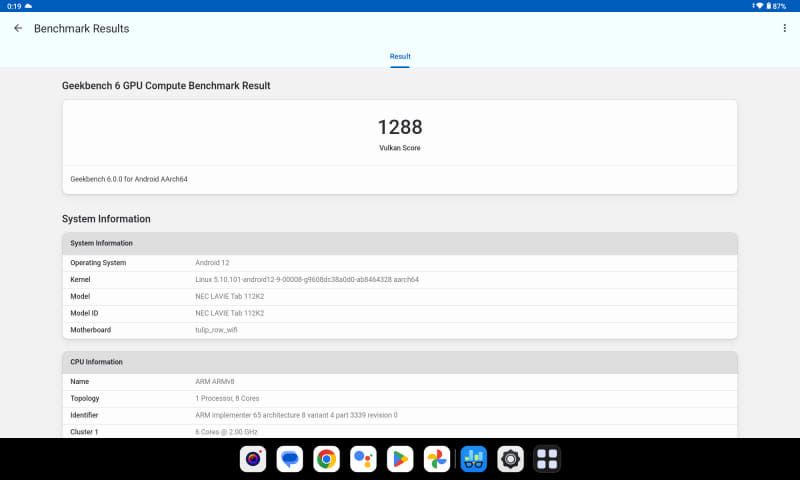
Task: Click the Cluster 1 row label
Action: tap(84, 432)
